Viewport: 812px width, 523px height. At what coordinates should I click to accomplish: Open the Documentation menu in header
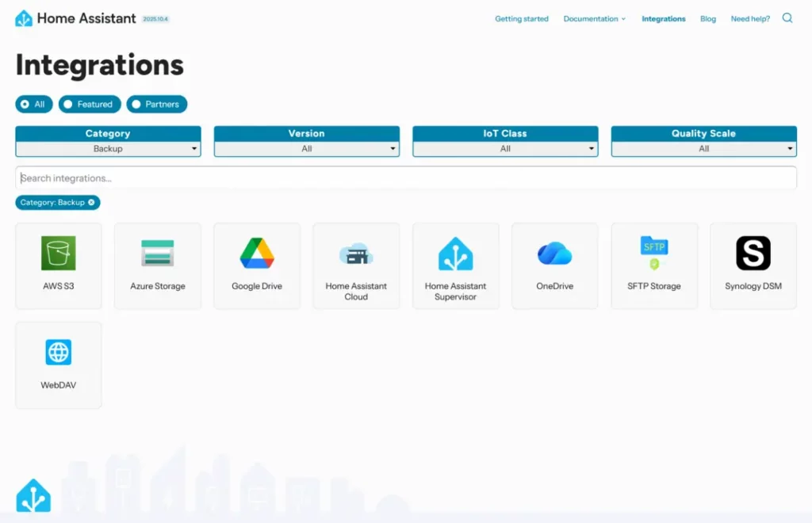coord(594,19)
